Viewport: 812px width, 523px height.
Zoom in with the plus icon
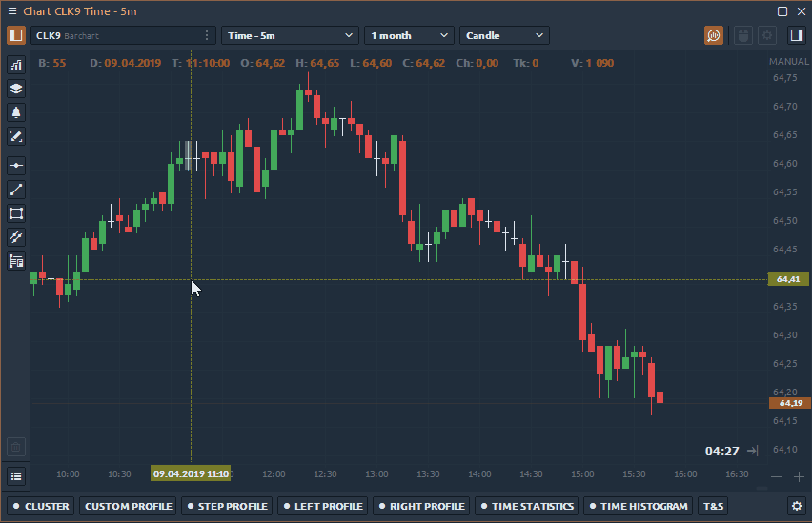tap(799, 477)
